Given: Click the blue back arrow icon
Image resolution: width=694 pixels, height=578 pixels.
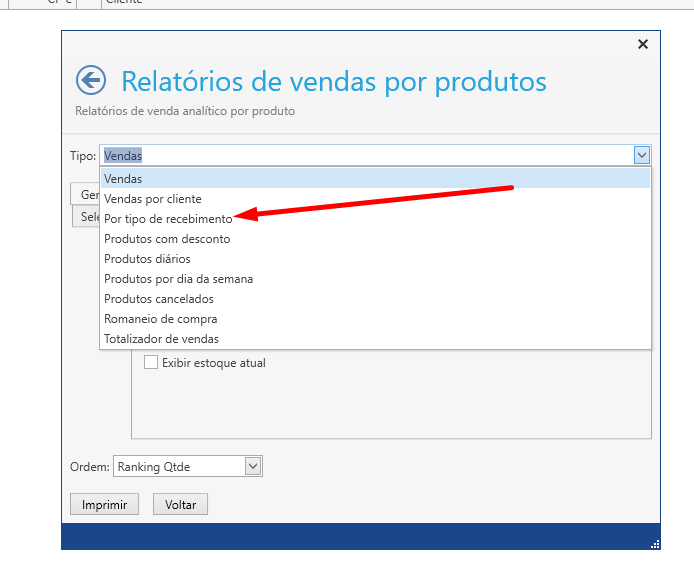Looking at the screenshot, I should click(x=91, y=81).
